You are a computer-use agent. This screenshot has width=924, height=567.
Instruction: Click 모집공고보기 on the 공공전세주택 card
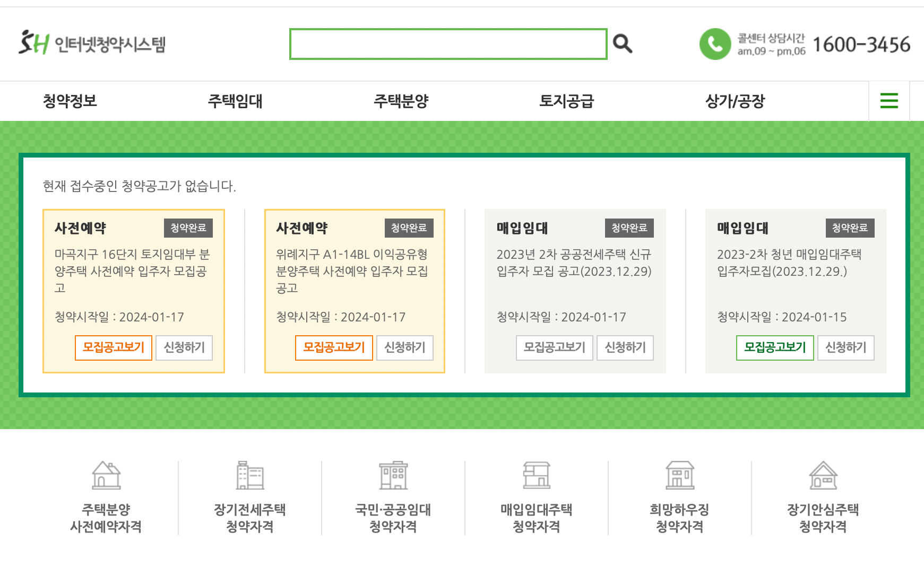(554, 348)
